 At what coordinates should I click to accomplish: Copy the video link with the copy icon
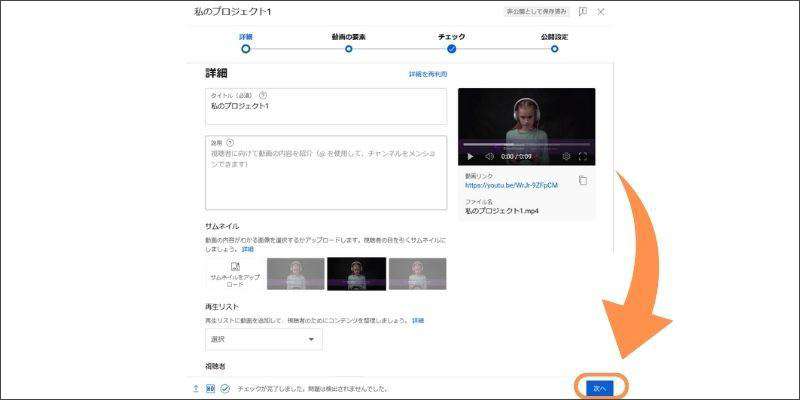click(583, 181)
